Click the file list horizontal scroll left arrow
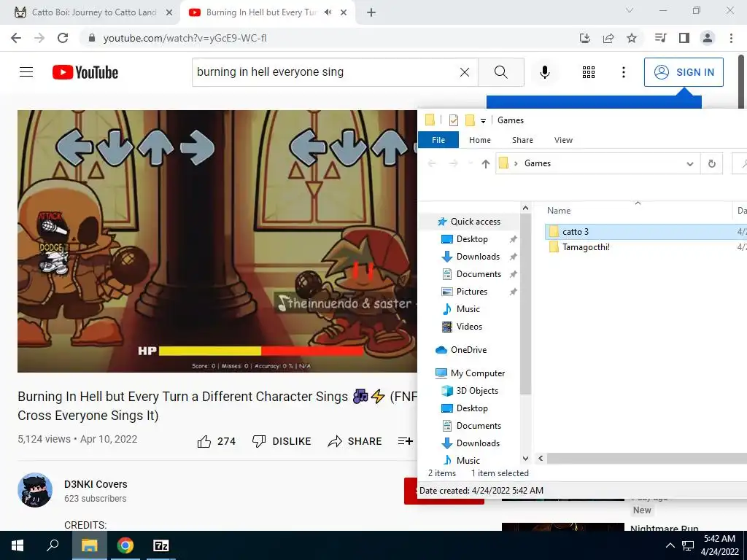 tap(541, 458)
